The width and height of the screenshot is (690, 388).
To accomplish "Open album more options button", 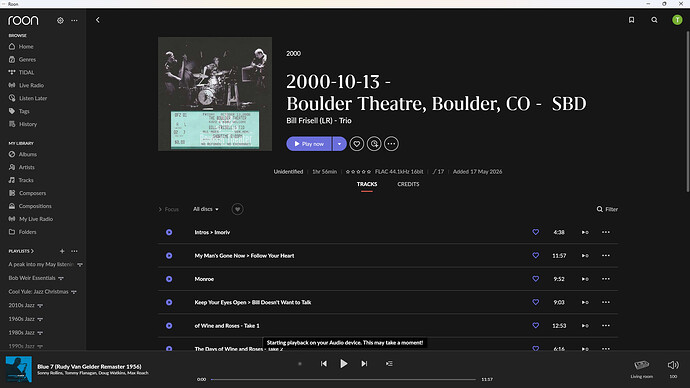I will pos(391,144).
